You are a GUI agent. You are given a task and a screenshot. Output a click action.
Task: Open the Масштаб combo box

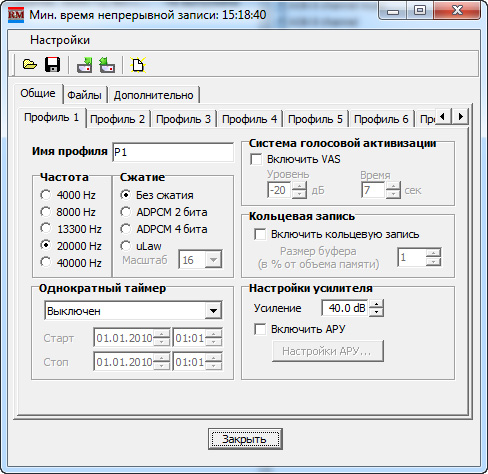point(213,260)
